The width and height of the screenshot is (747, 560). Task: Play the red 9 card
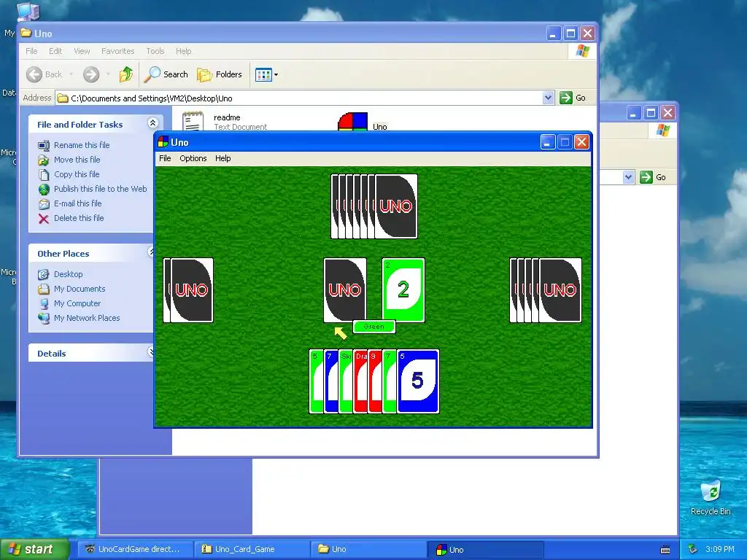pyautogui.click(x=375, y=381)
